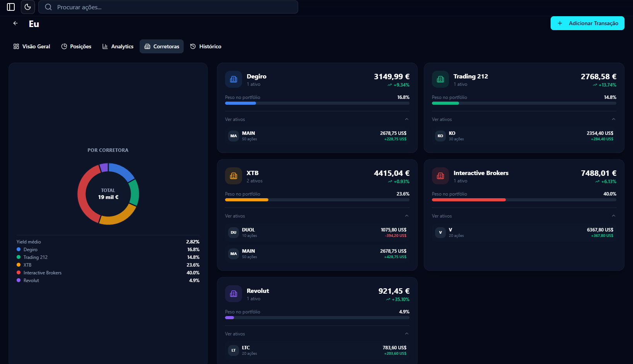Click the V holding value 6367,80 US$
The image size is (633, 364).
600,230
